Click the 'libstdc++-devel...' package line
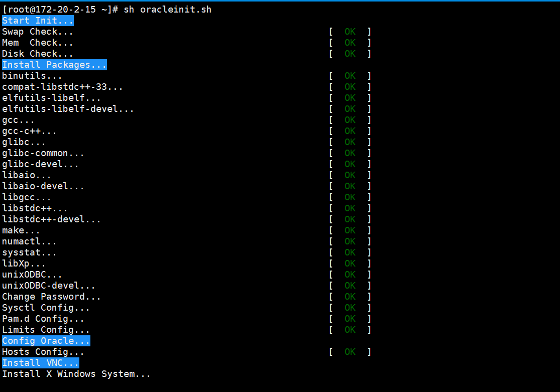This screenshot has height=392, width=560. click(x=51, y=219)
